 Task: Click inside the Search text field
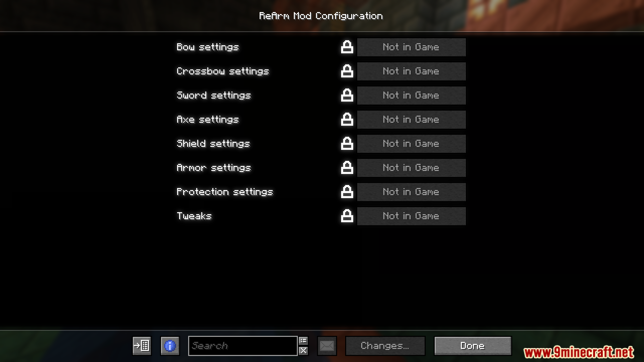243,346
